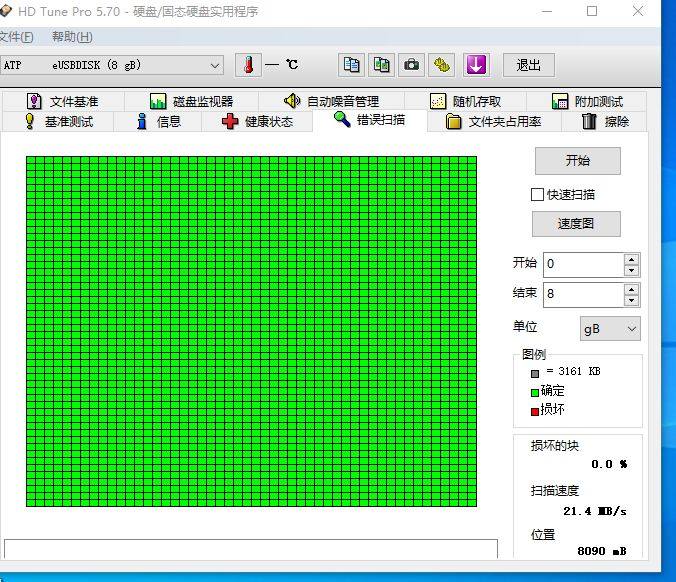Image resolution: width=676 pixels, height=582 pixels.
Task: Click the 结束 value input field
Action: [x=583, y=294]
